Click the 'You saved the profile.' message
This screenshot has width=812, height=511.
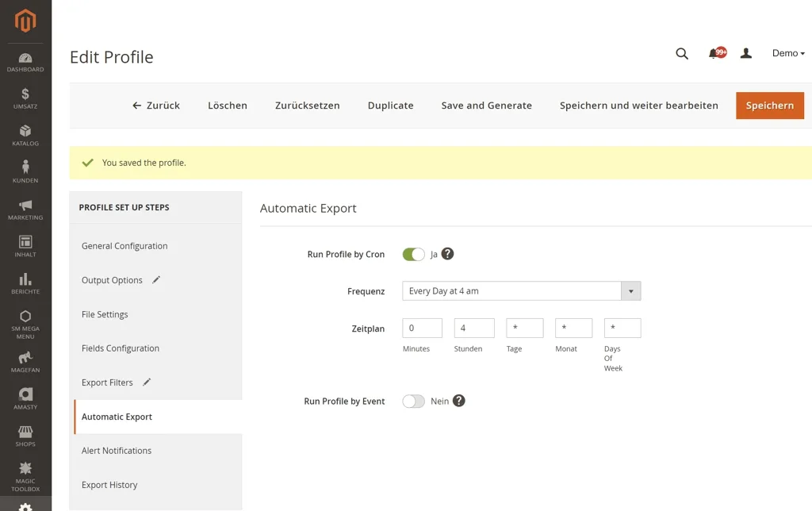click(144, 163)
